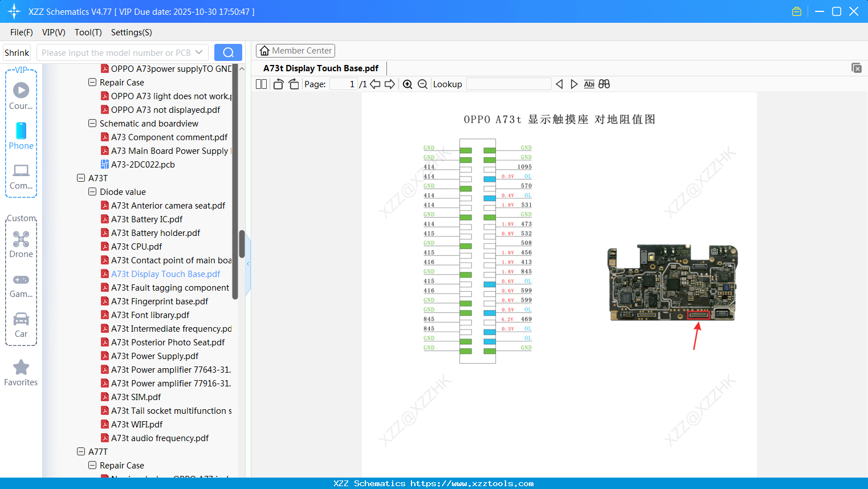Click the model number search field
Image resolution: width=868 pixels, height=489 pixels.
tap(117, 52)
